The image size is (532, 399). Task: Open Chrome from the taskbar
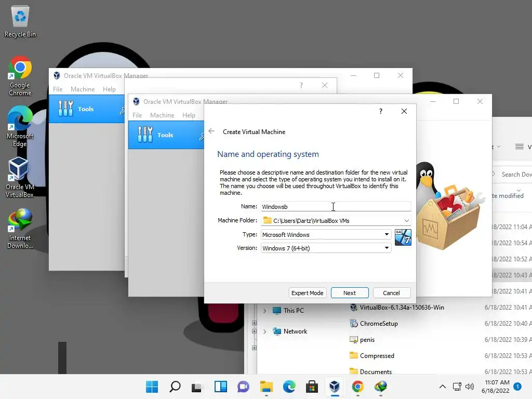(357, 387)
